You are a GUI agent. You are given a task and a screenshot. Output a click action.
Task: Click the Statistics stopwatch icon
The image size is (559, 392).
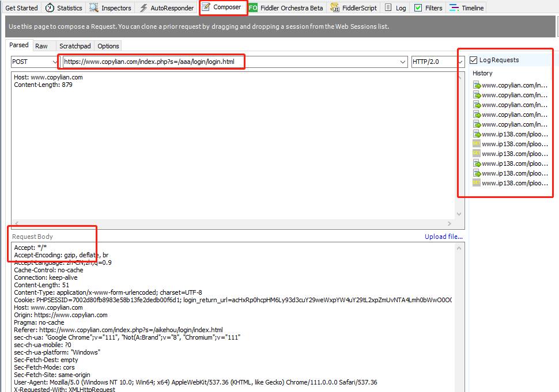tap(50, 8)
